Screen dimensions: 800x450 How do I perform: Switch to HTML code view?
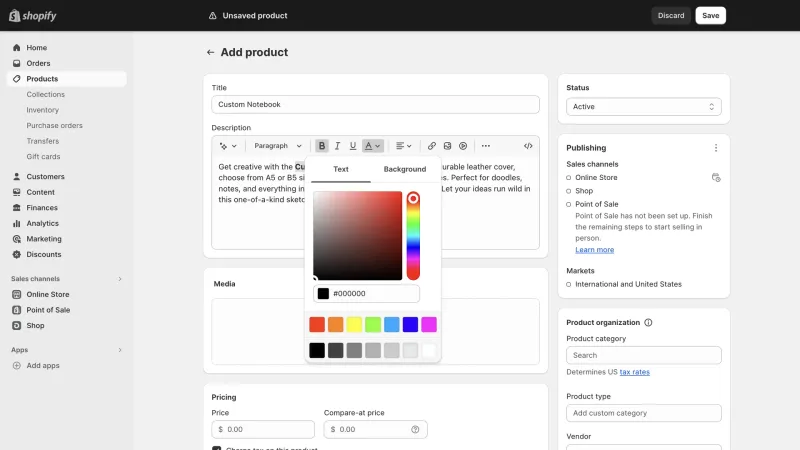pyautogui.click(x=528, y=146)
